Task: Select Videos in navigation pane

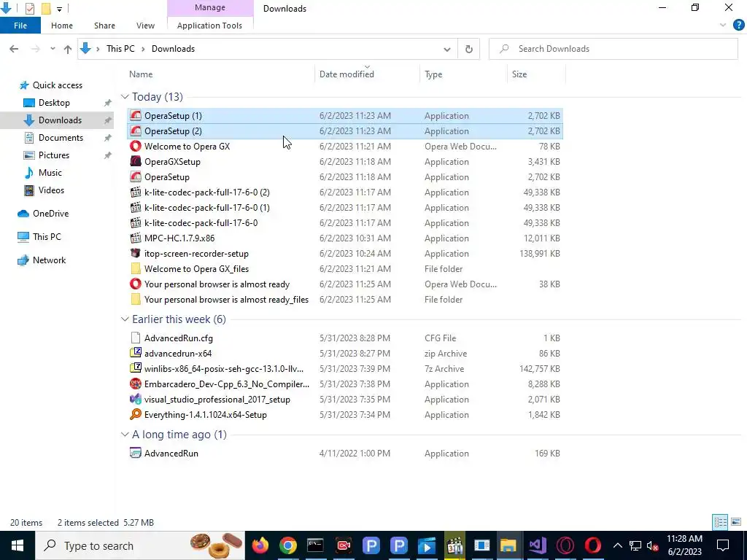Action: [x=51, y=190]
